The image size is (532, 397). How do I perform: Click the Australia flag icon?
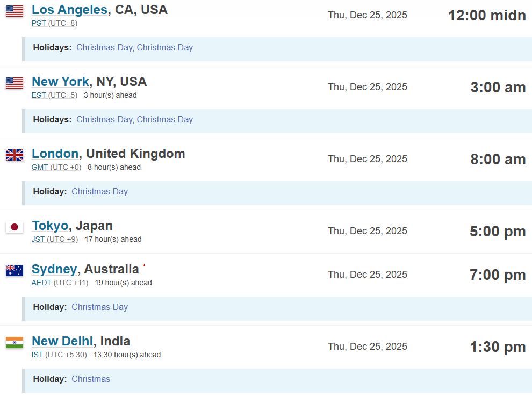(15, 270)
